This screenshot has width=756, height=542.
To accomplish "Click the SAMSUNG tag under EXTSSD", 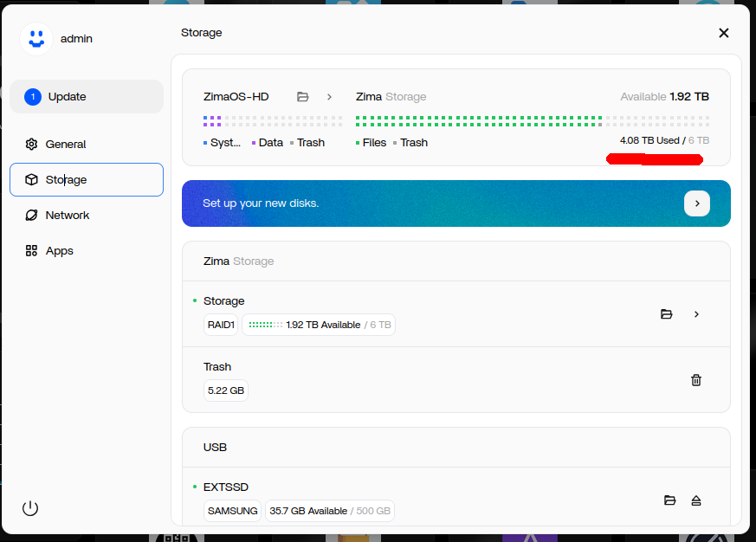I will (x=232, y=511).
